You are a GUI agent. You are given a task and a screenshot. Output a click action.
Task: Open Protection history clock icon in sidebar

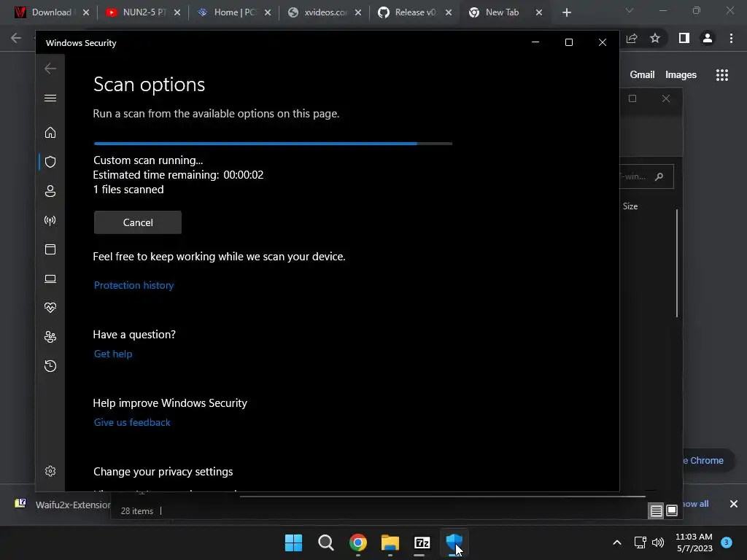(50, 366)
